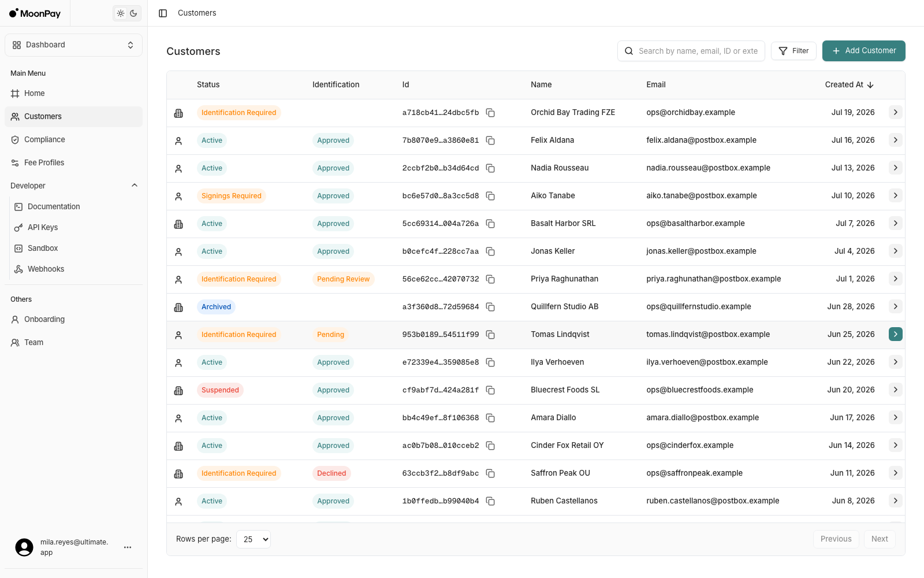Click business icon on Orchid Bay row

[178, 113]
